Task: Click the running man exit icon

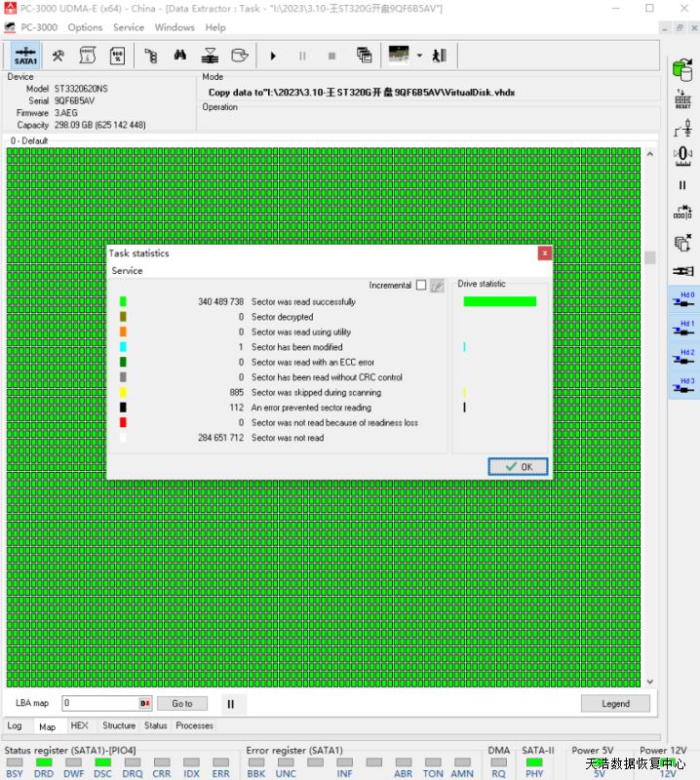Action: 439,56
